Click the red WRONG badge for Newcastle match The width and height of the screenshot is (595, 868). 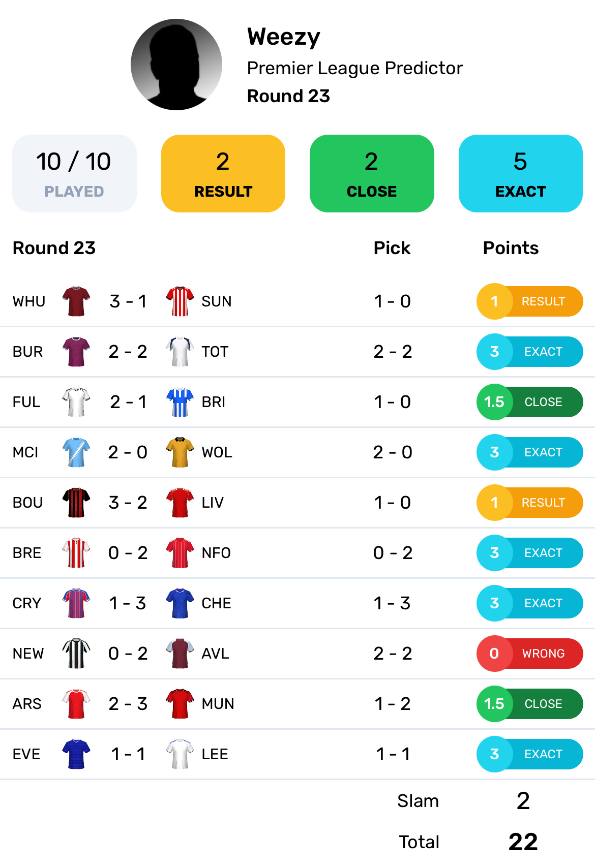529,653
